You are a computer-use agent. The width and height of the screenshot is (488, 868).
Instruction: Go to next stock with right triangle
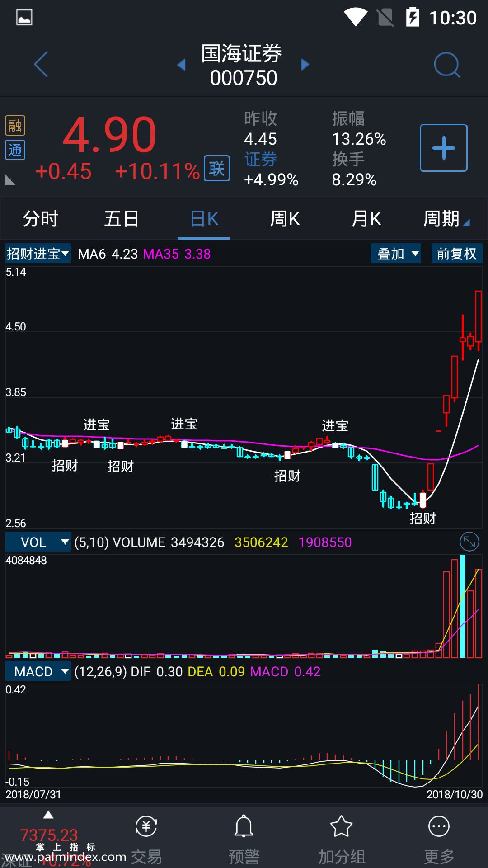(305, 65)
